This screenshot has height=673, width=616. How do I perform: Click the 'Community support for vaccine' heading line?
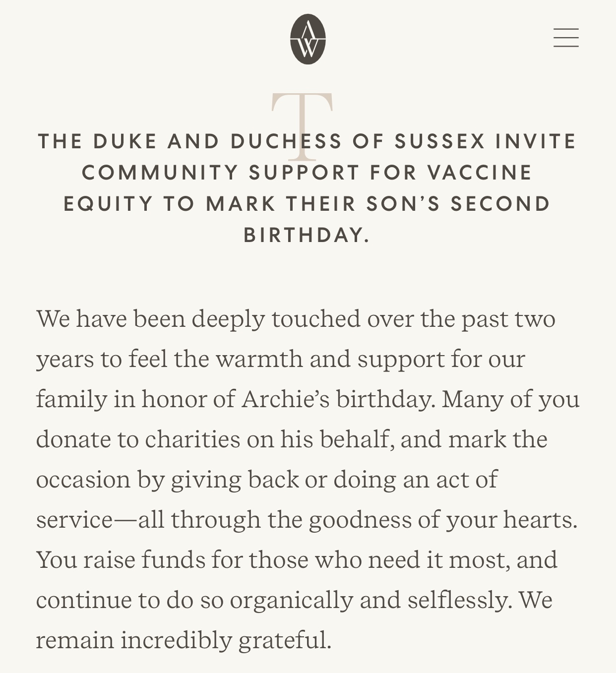click(x=308, y=173)
